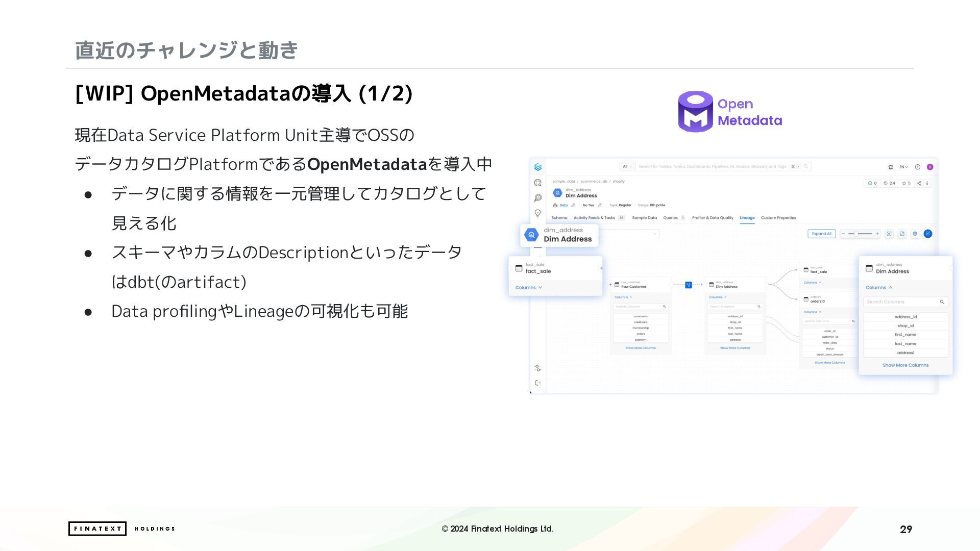
Task: Open ecommerce_db breadcrumb link
Action: [594, 181]
